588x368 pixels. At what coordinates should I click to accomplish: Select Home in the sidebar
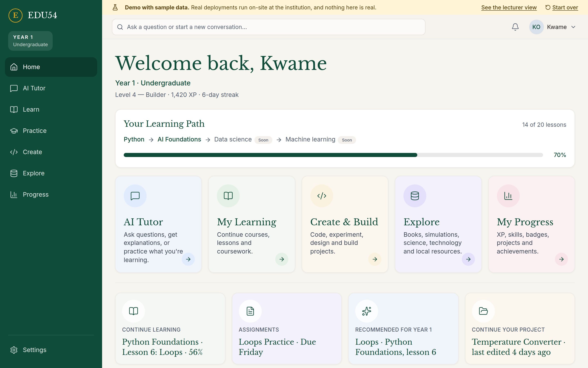pos(51,67)
